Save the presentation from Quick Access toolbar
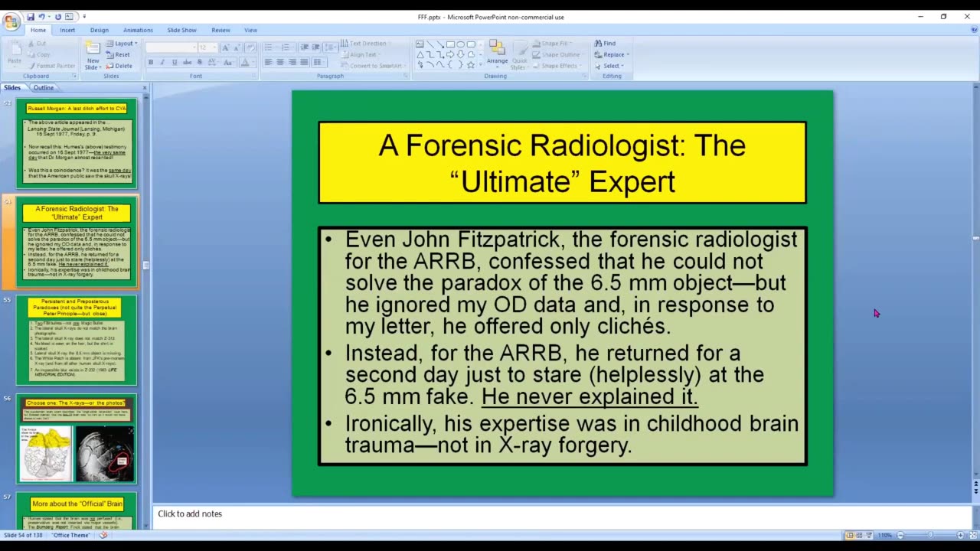Viewport: 980px width, 551px height. (31, 17)
